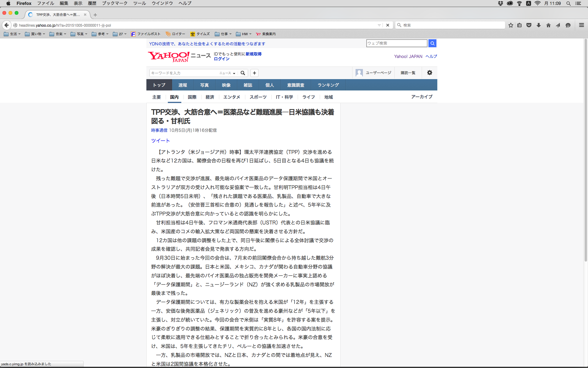Screen dimensions: 588x368
Task: Open the ブックマーク menu in menu bar
Action: coord(115,3)
